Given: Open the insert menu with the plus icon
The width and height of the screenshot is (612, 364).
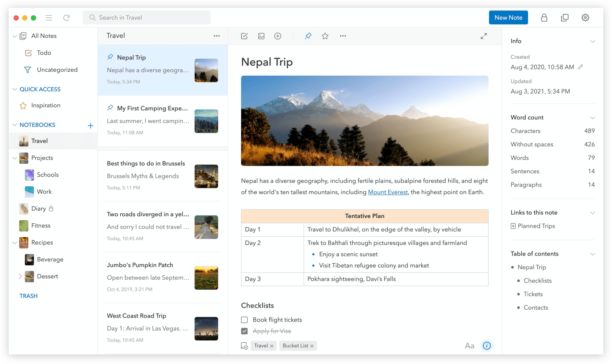Looking at the screenshot, I should pyautogui.click(x=278, y=36).
